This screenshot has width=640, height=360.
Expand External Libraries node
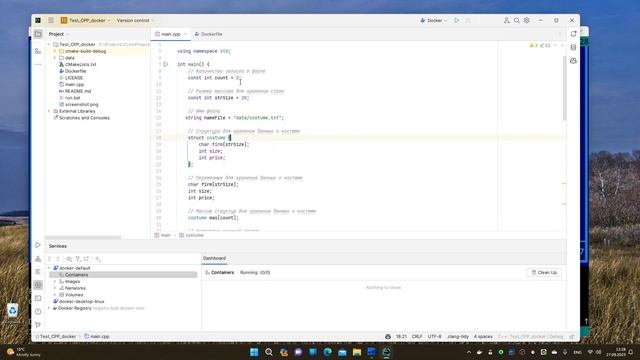click(x=49, y=111)
